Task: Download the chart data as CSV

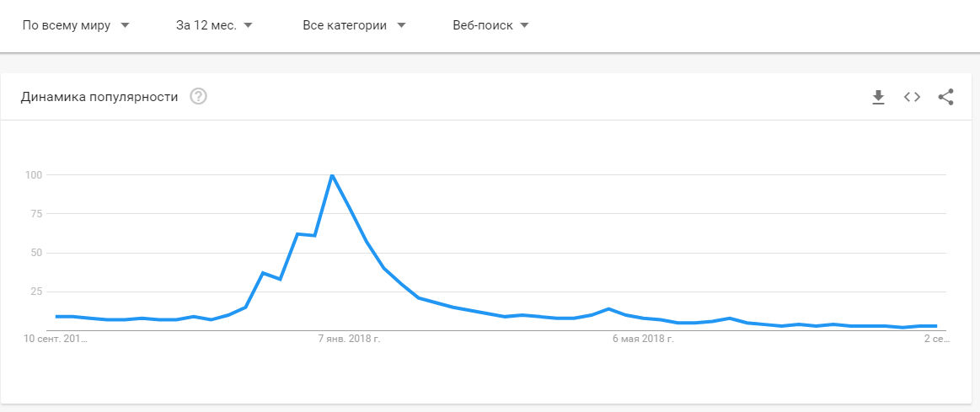Action: click(879, 97)
